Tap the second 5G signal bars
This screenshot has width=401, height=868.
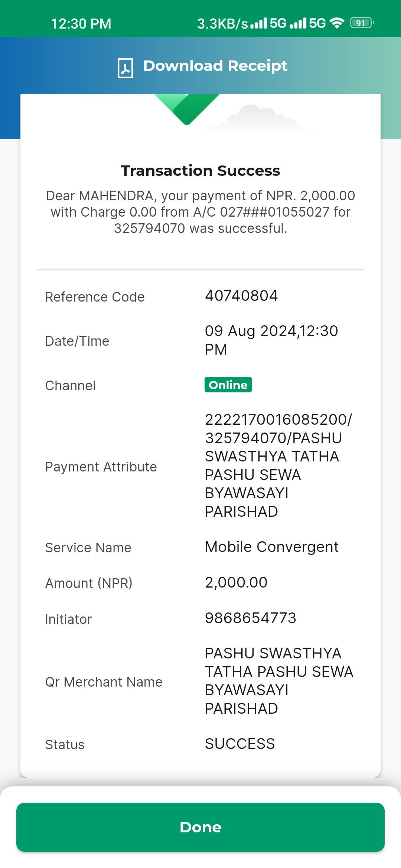(298, 23)
